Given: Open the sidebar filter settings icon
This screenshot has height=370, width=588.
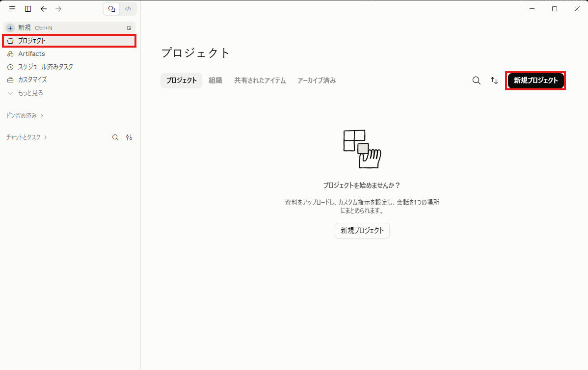Looking at the screenshot, I should [x=129, y=137].
